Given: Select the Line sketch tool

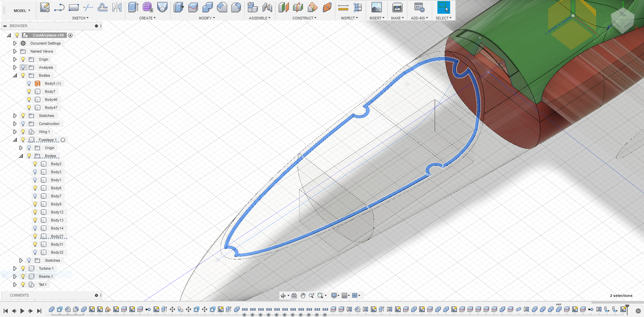Looking at the screenshot, I should (x=59, y=7).
